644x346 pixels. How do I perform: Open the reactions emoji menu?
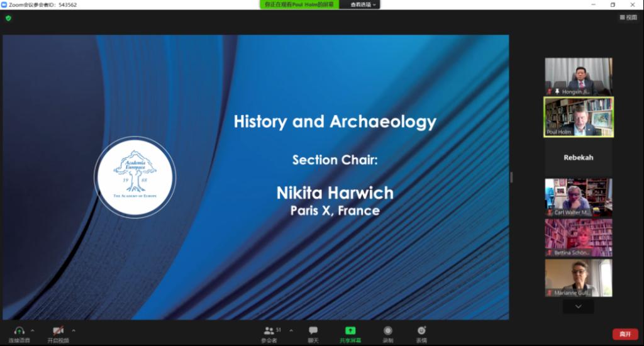421,330
